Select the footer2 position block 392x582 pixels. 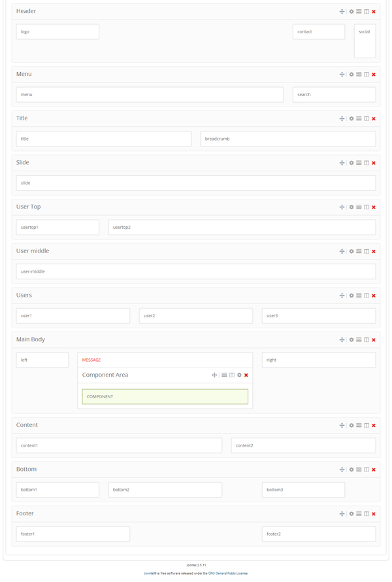click(x=318, y=534)
